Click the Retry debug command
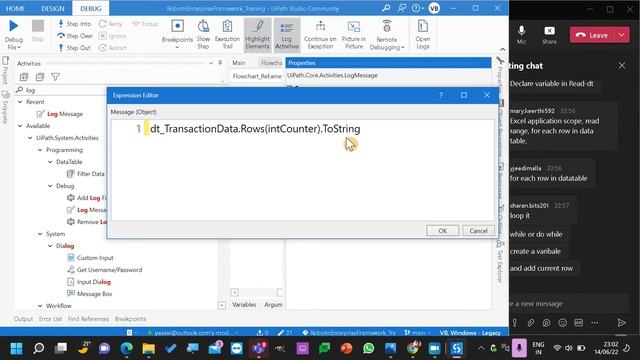Image resolution: width=640 pixels, height=360 pixels. point(111,24)
